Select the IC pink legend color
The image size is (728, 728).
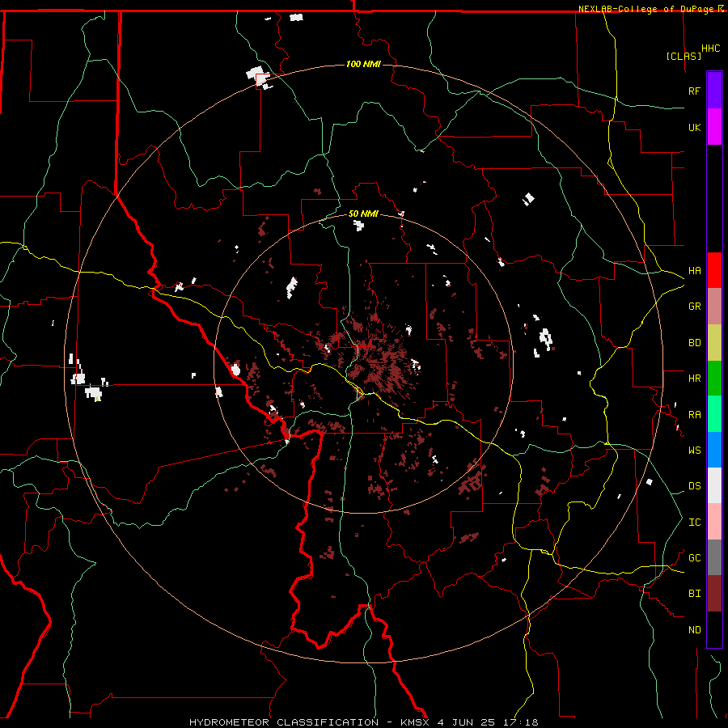click(x=714, y=522)
